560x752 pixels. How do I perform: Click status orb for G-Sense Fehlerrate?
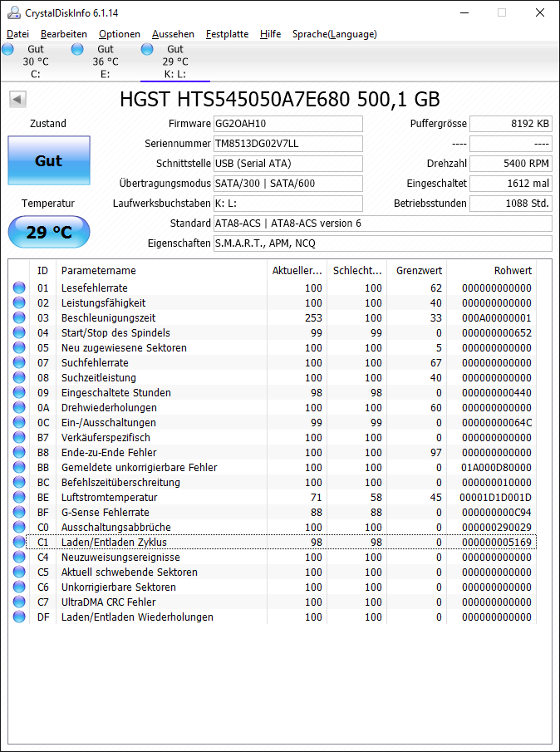pos(19,512)
